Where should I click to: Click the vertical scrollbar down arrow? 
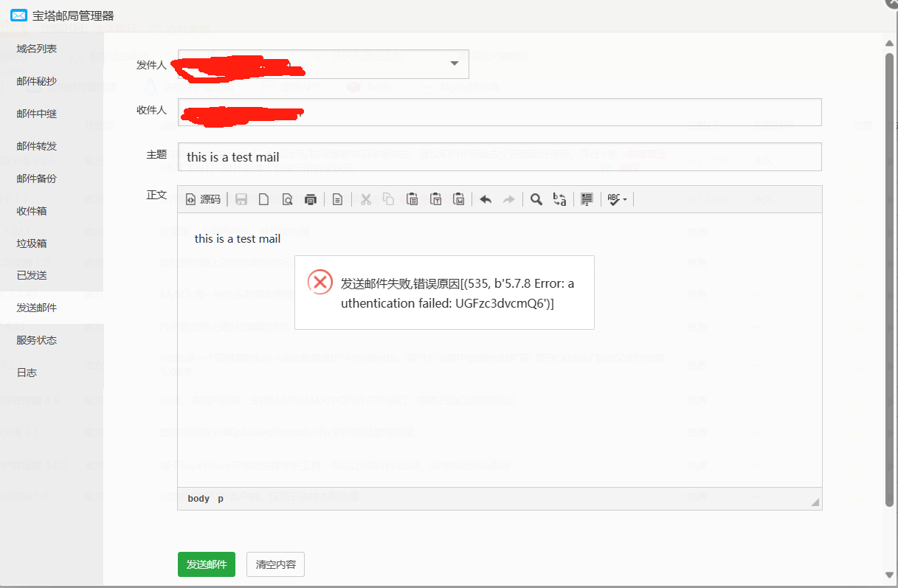click(x=889, y=575)
